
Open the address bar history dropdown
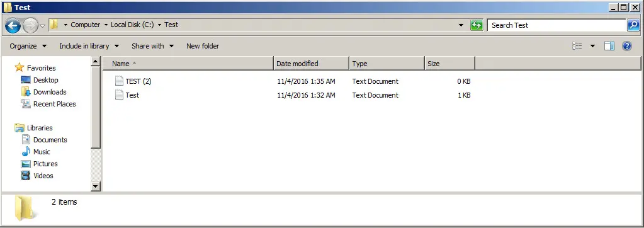point(461,25)
